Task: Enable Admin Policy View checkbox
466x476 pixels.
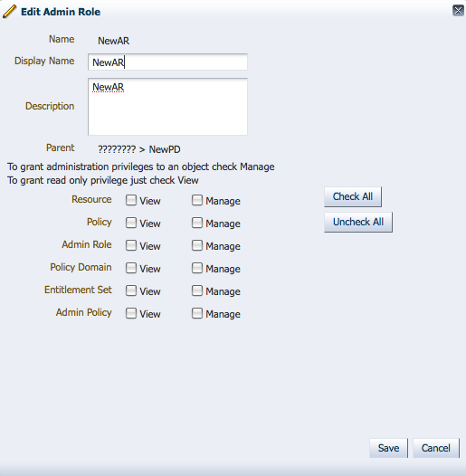Action: [131, 313]
